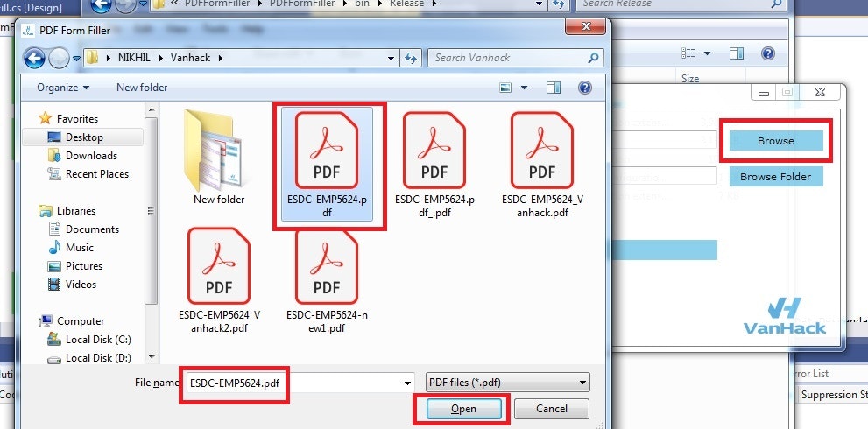Change the file view icon style
The image size is (868, 429).
(x=505, y=88)
